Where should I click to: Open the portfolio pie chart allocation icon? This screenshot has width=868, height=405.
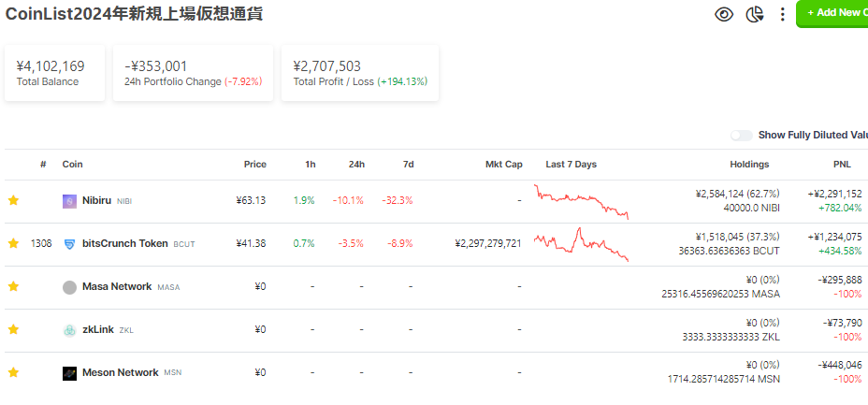point(755,14)
